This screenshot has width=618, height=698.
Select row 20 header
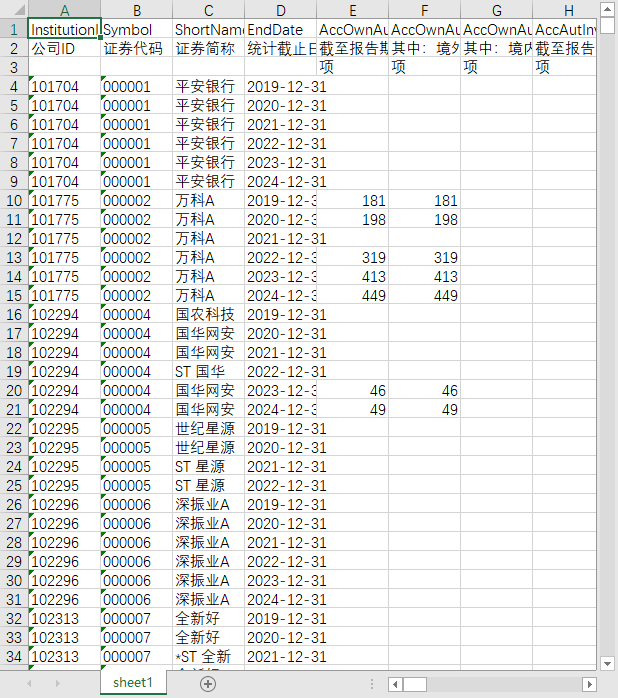tap(14, 390)
